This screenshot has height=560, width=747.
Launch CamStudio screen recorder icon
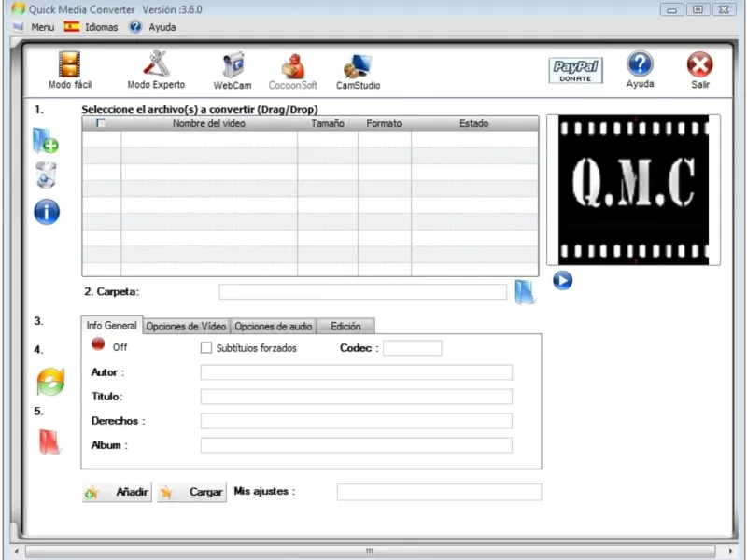click(358, 66)
